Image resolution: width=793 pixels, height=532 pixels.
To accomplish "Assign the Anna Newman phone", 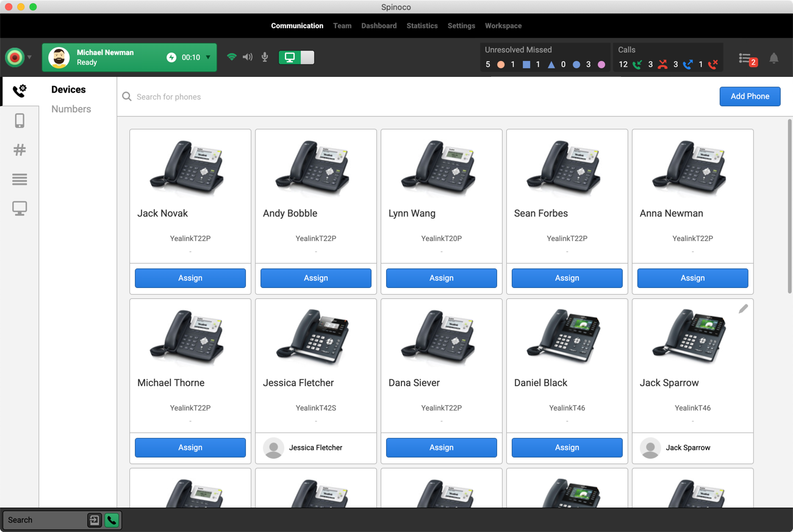I will [x=693, y=278].
